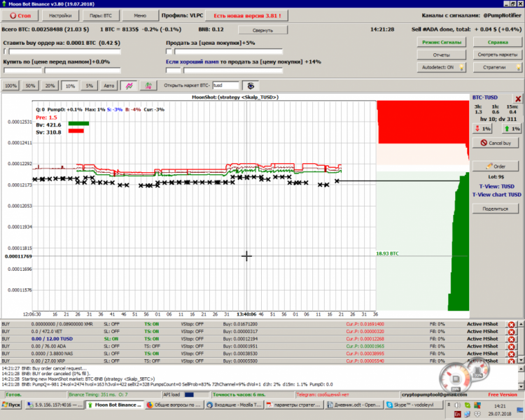Open the Thunderbird Входящие taskbar item
The image size is (525, 420).
[x=234, y=405]
